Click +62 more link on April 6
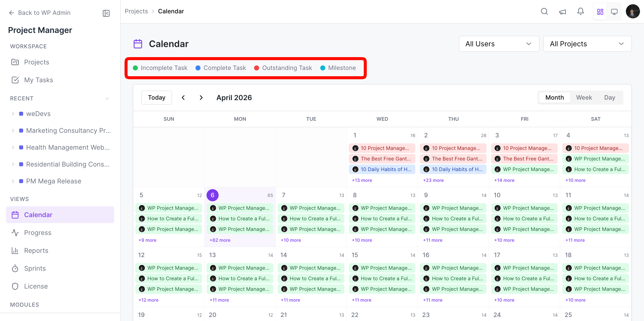 (220, 240)
